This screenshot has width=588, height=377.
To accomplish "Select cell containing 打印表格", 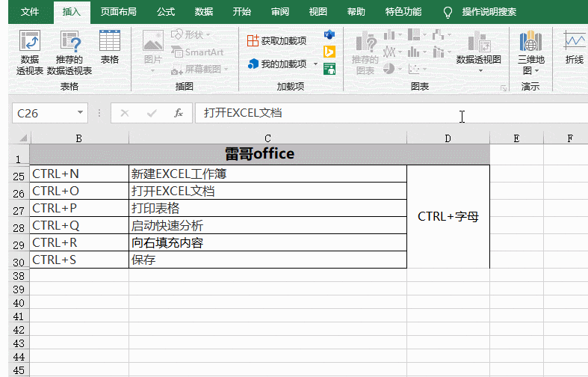I will pos(267,209).
